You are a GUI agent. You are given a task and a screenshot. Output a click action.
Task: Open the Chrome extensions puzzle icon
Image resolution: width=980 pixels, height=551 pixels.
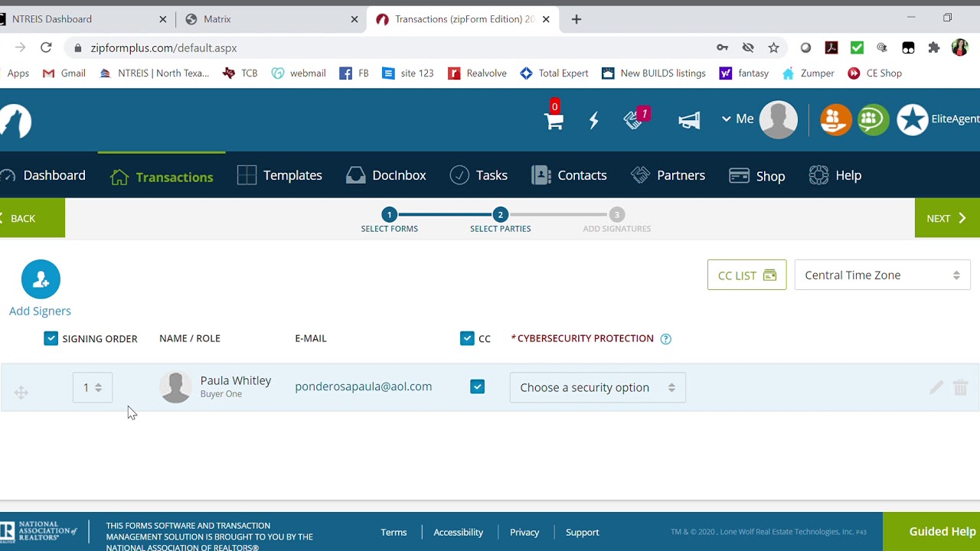click(933, 47)
